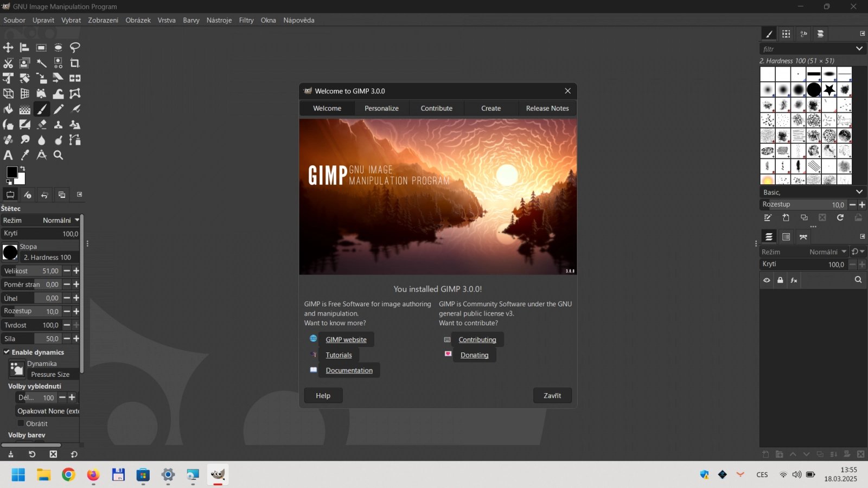The width and height of the screenshot is (868, 488).
Task: Select the Smudge tool
Action: click(x=24, y=140)
